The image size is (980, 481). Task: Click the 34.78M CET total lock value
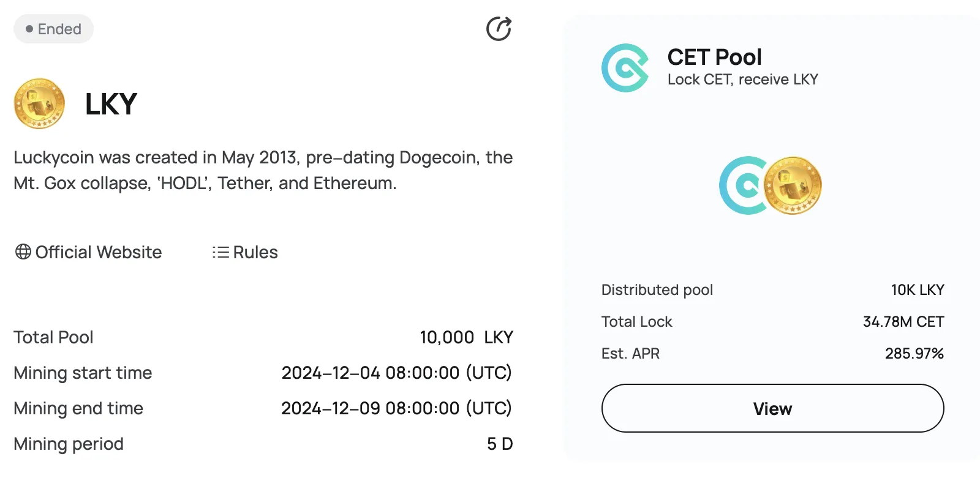tap(903, 321)
